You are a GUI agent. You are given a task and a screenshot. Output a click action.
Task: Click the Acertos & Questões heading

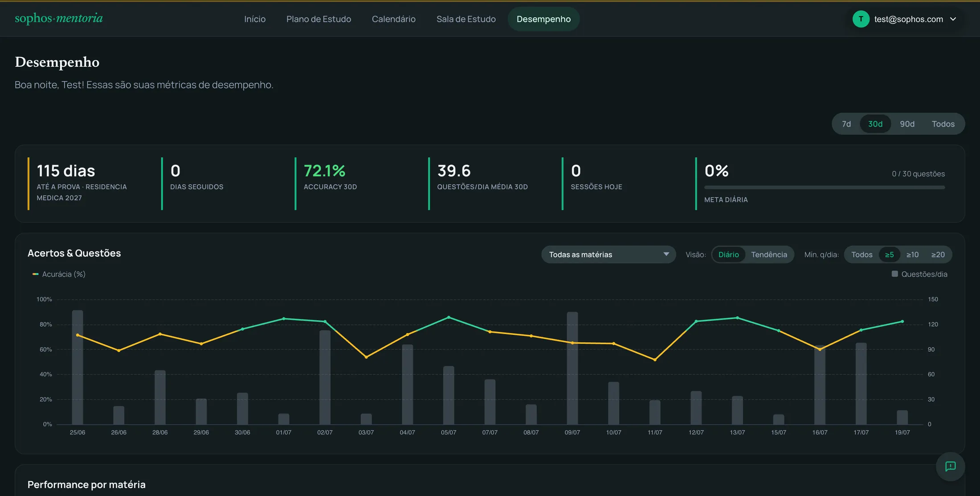coord(74,253)
